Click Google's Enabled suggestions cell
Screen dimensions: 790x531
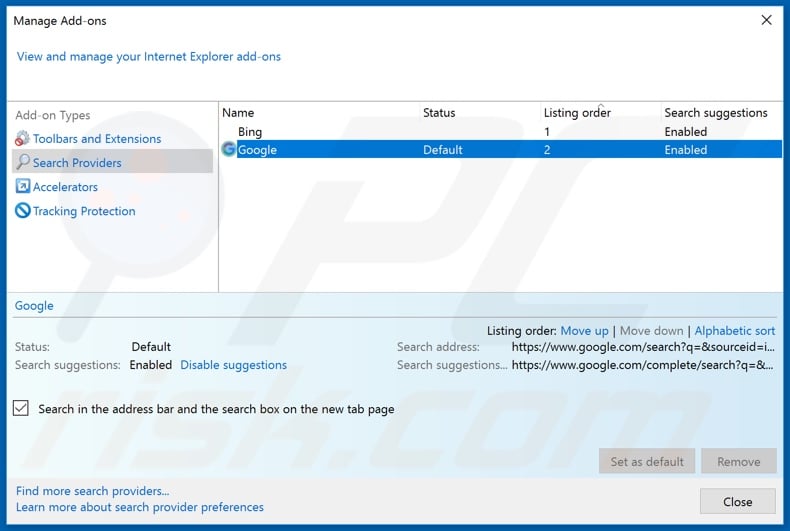tap(685, 150)
